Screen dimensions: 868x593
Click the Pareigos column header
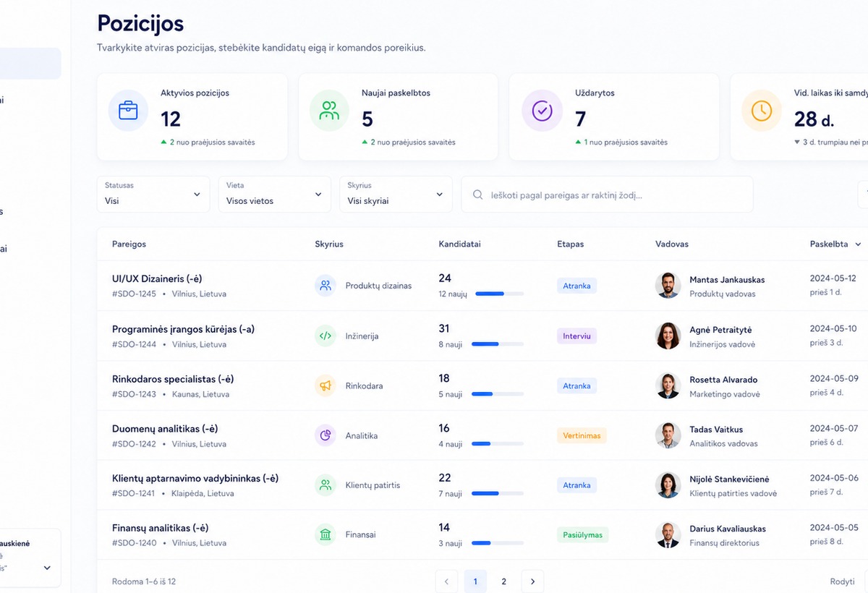coord(129,244)
